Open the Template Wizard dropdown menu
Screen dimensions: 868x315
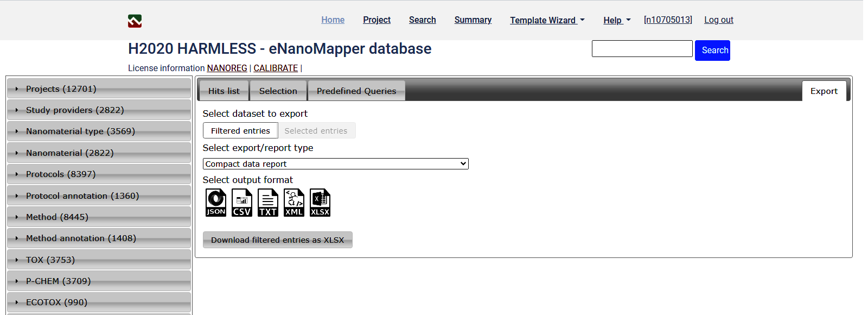[x=547, y=20]
